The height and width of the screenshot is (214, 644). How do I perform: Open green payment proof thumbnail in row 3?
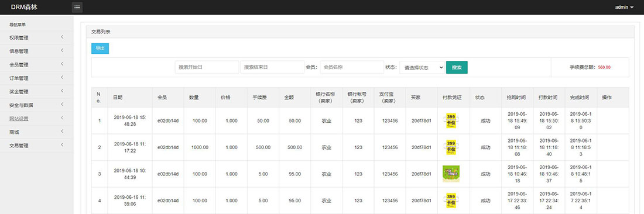pyautogui.click(x=451, y=174)
